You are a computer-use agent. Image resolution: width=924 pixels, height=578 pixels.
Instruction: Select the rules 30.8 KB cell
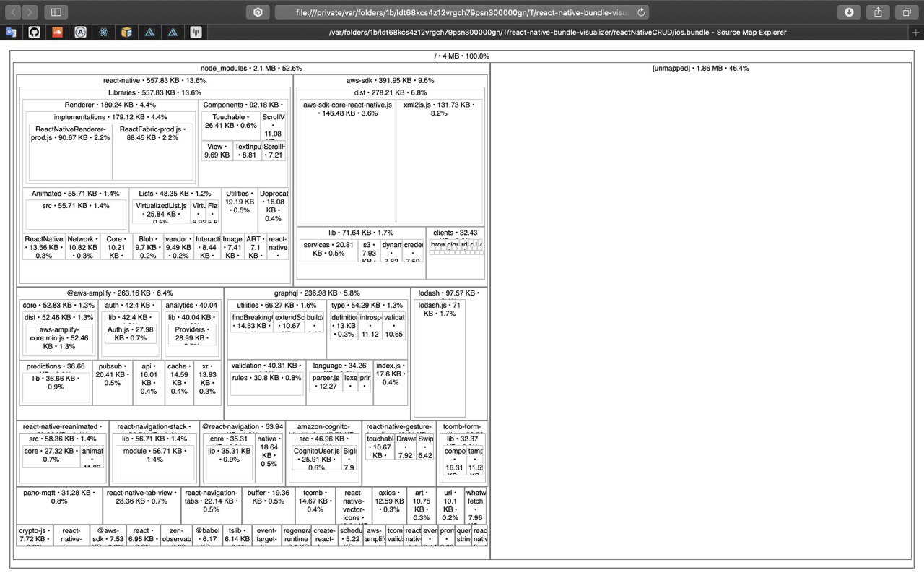(266, 383)
